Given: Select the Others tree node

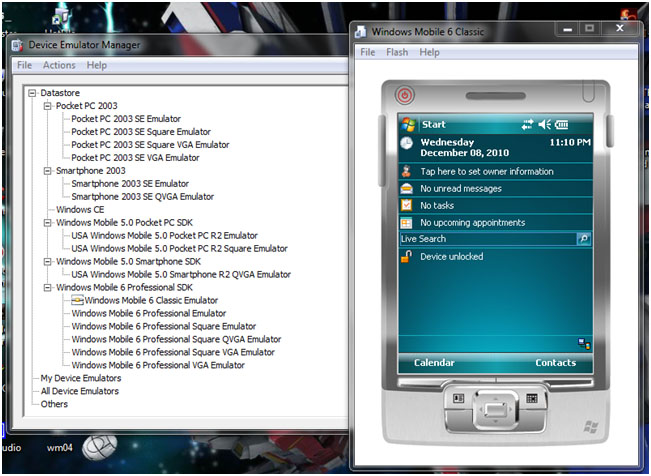Looking at the screenshot, I should [x=54, y=404].
